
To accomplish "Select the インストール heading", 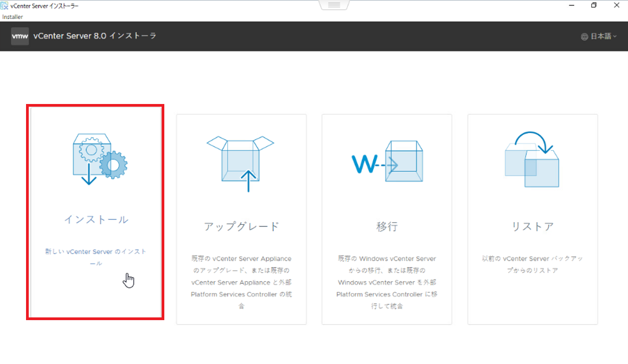I will tap(96, 219).
